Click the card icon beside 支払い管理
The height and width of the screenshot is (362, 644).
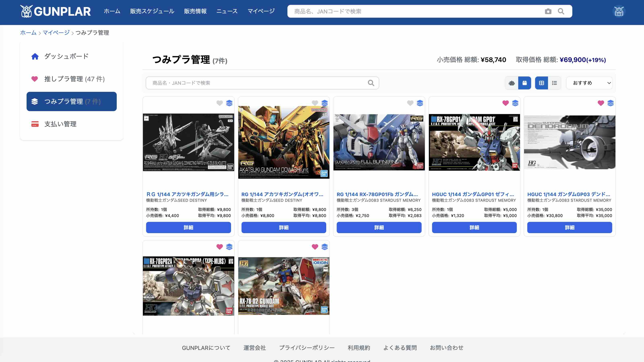pyautogui.click(x=35, y=124)
